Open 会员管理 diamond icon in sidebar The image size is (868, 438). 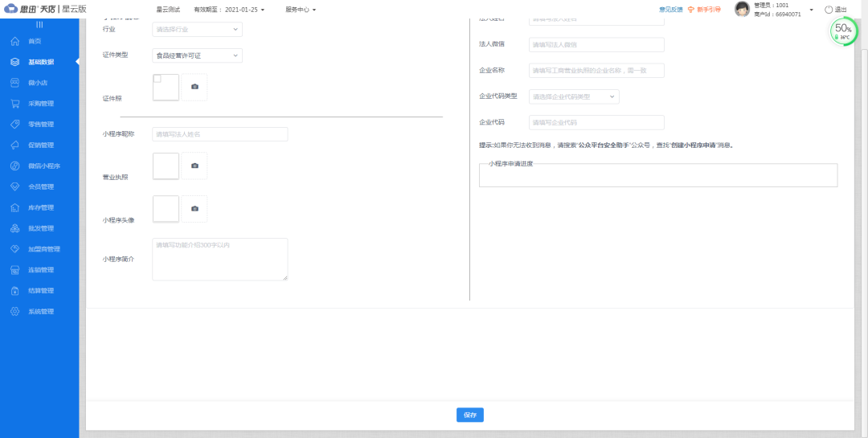pyautogui.click(x=15, y=186)
